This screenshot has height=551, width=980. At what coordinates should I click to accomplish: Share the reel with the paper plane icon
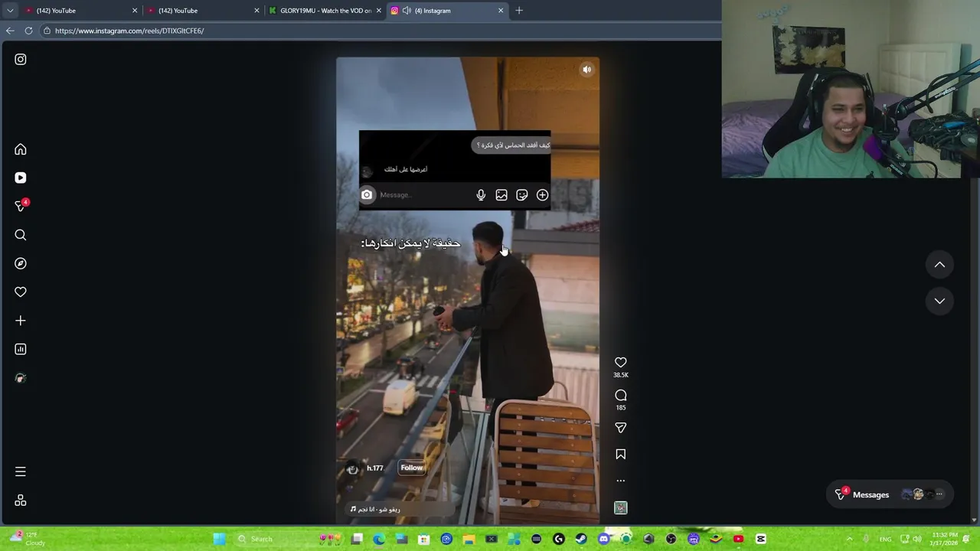pyautogui.click(x=621, y=428)
